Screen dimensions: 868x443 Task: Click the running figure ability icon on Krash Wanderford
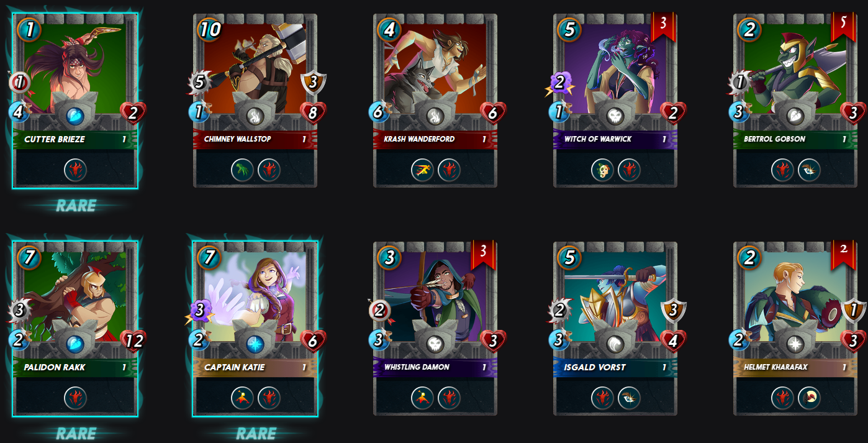422,170
